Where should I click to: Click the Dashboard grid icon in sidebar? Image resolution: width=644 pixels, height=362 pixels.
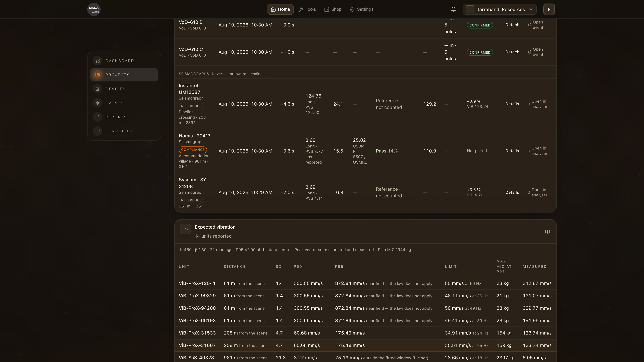tap(97, 61)
